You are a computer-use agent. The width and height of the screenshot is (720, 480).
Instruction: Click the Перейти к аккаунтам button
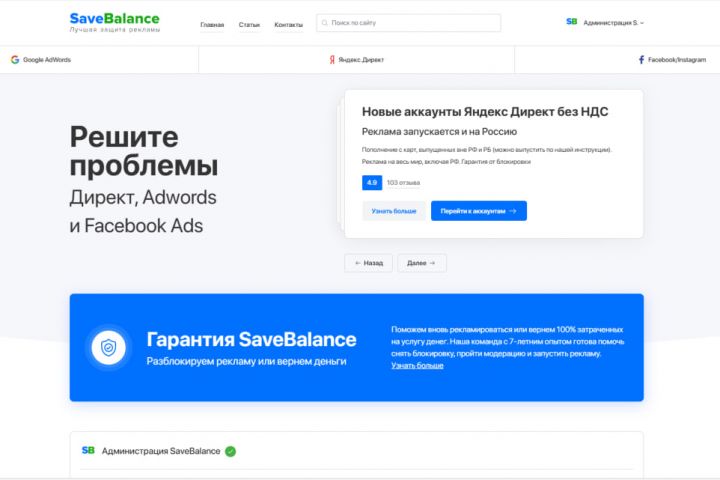click(x=478, y=211)
